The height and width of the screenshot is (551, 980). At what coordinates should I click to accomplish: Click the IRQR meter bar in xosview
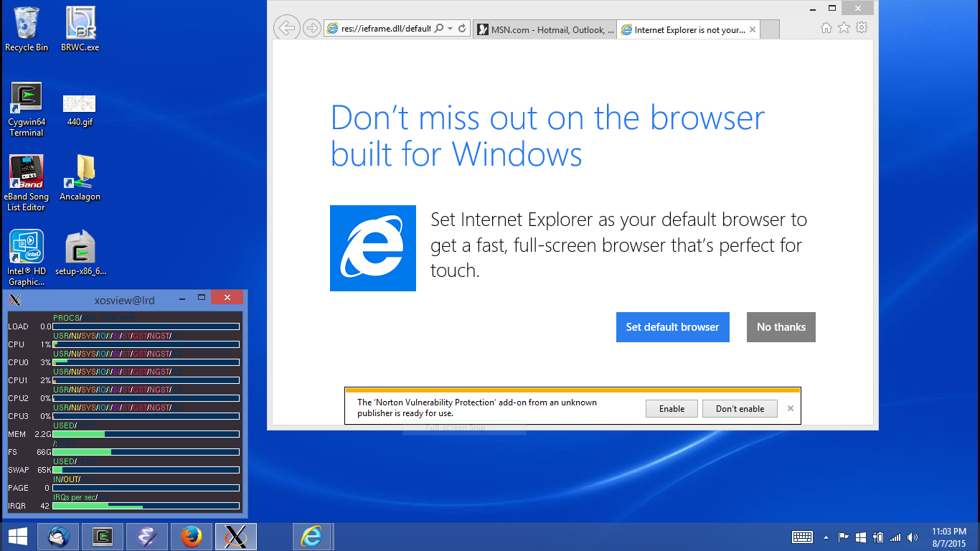click(x=146, y=506)
